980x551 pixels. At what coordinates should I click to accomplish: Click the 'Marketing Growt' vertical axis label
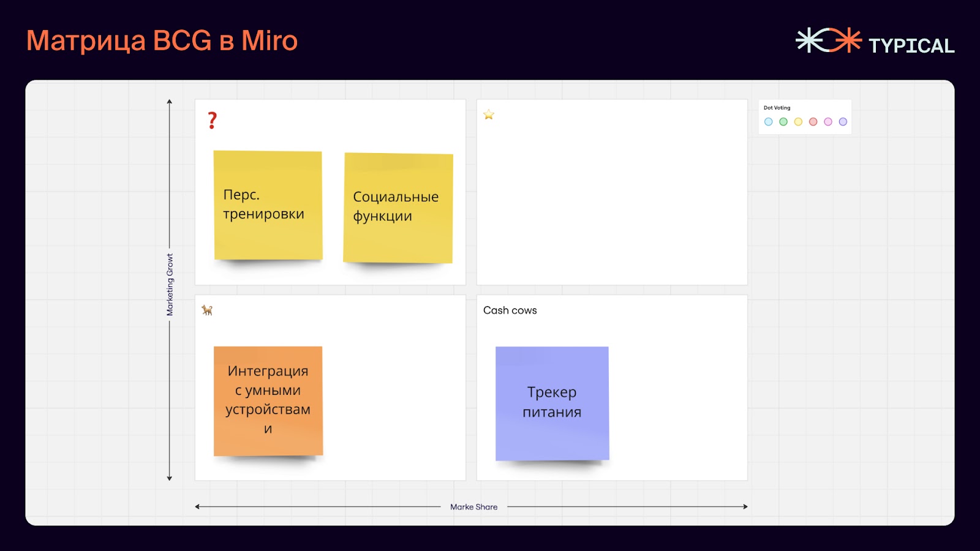(x=170, y=285)
